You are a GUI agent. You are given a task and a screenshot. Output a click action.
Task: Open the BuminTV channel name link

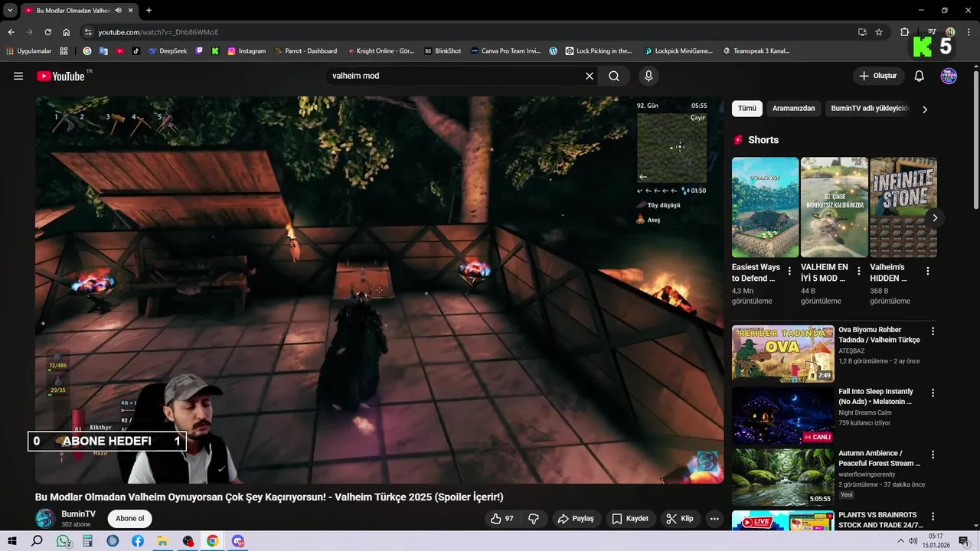[x=78, y=514]
